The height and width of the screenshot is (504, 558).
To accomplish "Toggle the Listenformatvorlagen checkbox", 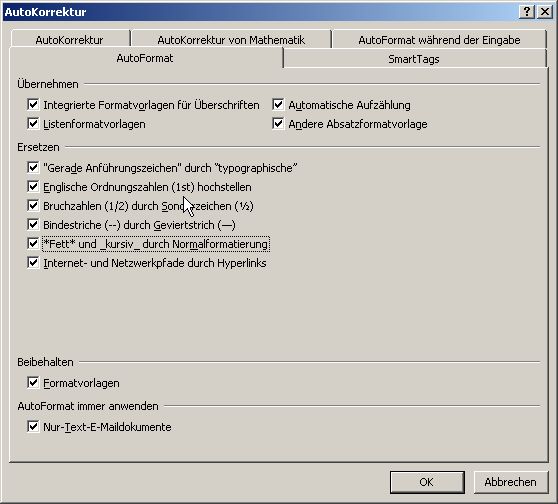I will (x=33, y=124).
